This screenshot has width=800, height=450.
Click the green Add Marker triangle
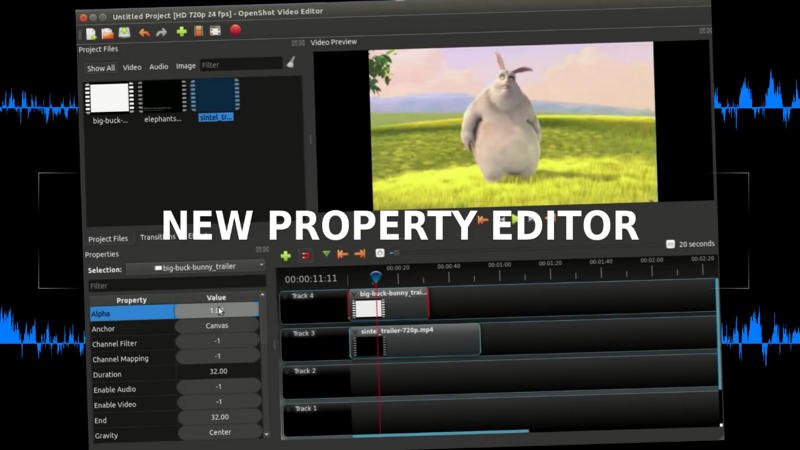(x=326, y=254)
